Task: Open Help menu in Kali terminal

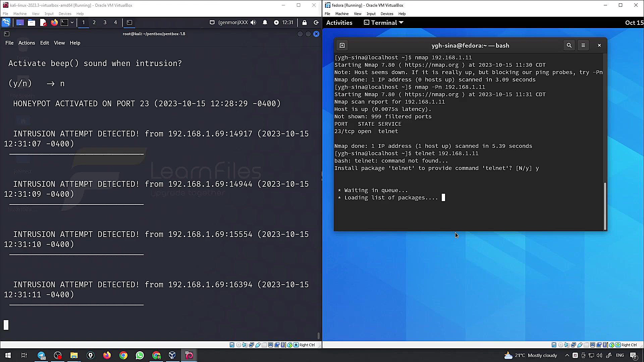Action: click(75, 43)
